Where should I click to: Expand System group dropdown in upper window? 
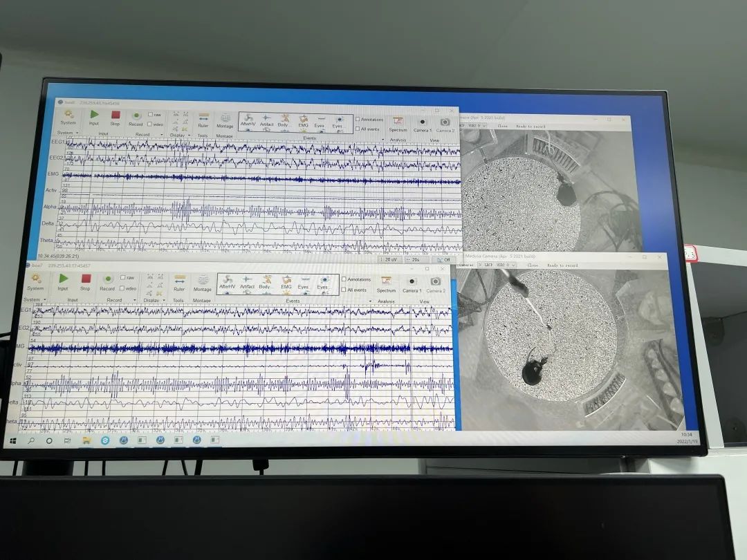coord(77,133)
